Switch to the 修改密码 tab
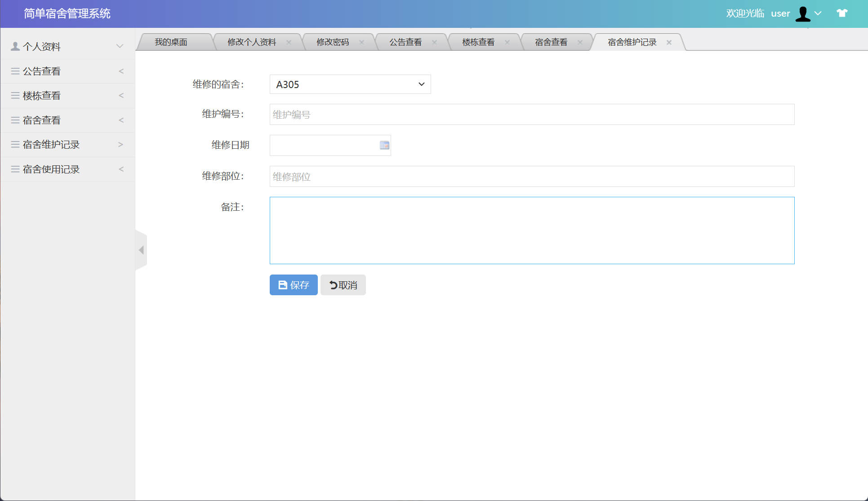868x501 pixels. click(333, 42)
